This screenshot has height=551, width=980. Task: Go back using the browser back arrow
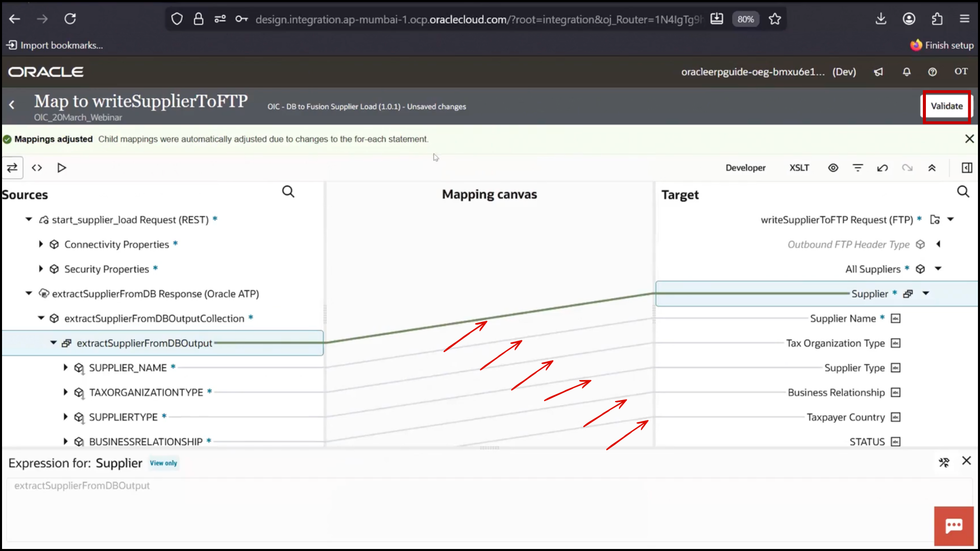coord(14,19)
